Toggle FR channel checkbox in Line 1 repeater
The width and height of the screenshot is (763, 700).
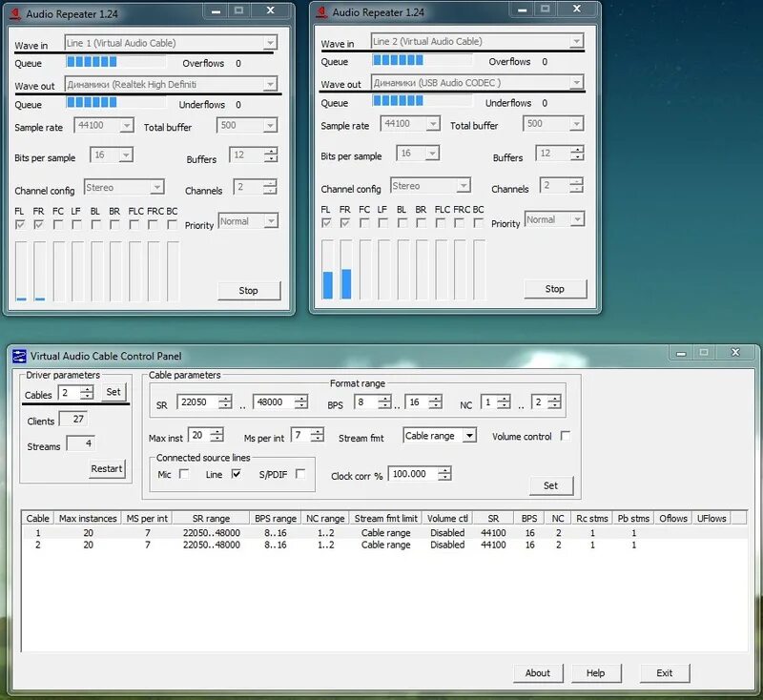[x=38, y=224]
